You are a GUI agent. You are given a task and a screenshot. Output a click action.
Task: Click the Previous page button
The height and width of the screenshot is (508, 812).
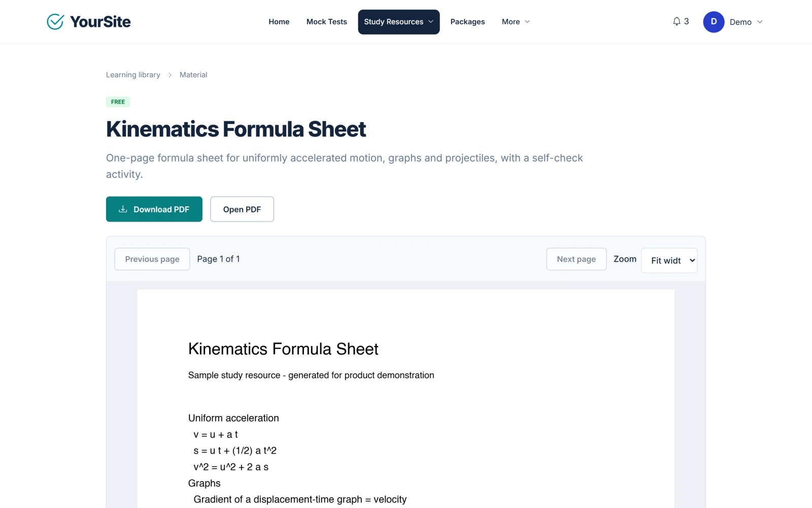[152, 259]
